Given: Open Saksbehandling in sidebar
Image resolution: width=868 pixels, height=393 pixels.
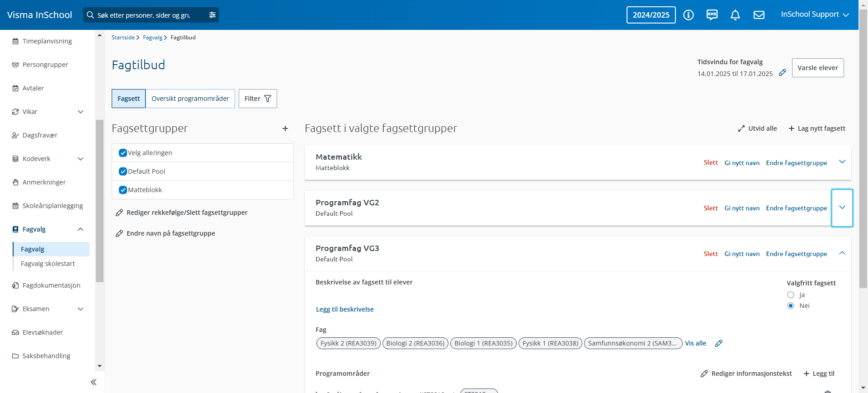Looking at the screenshot, I should (46, 356).
